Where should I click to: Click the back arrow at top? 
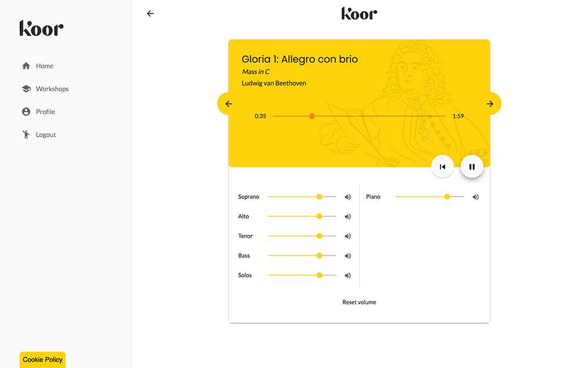click(151, 14)
